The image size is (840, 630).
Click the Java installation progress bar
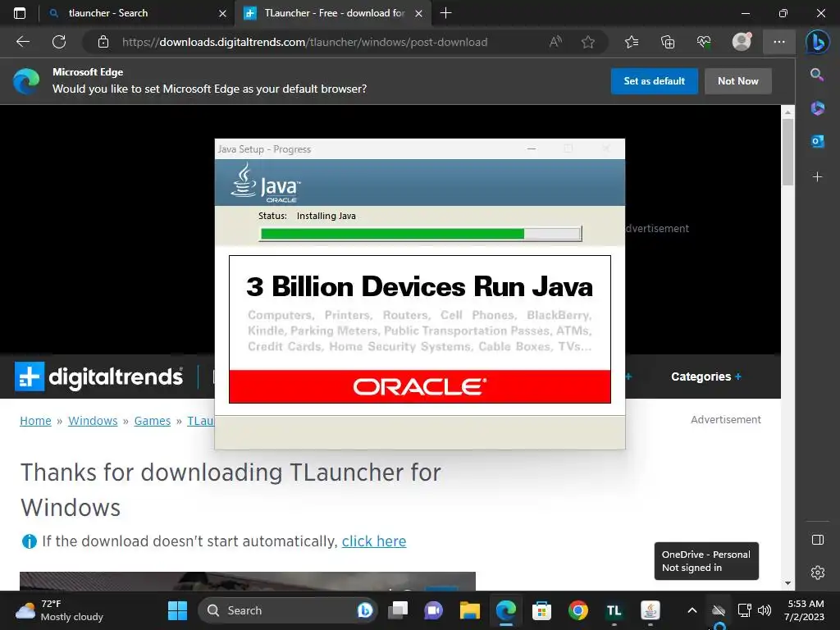(421, 234)
